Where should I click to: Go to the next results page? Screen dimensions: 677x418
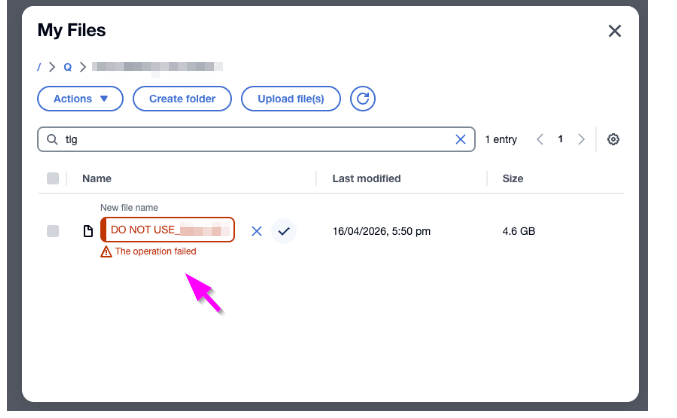pyautogui.click(x=581, y=140)
